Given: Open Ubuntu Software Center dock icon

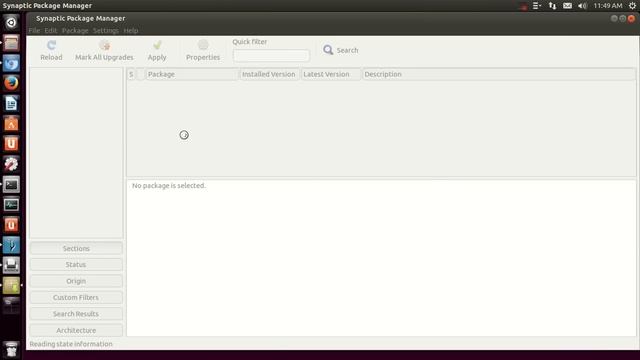Looking at the screenshot, I should (x=11, y=124).
